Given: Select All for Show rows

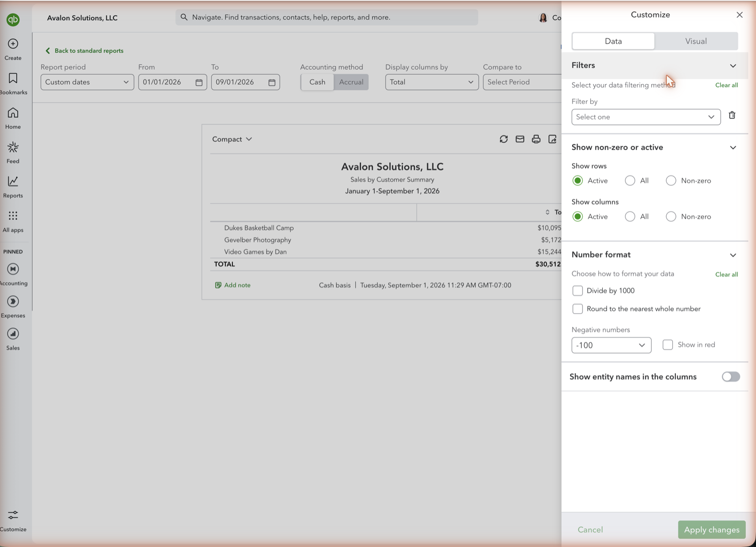Looking at the screenshot, I should pos(630,180).
